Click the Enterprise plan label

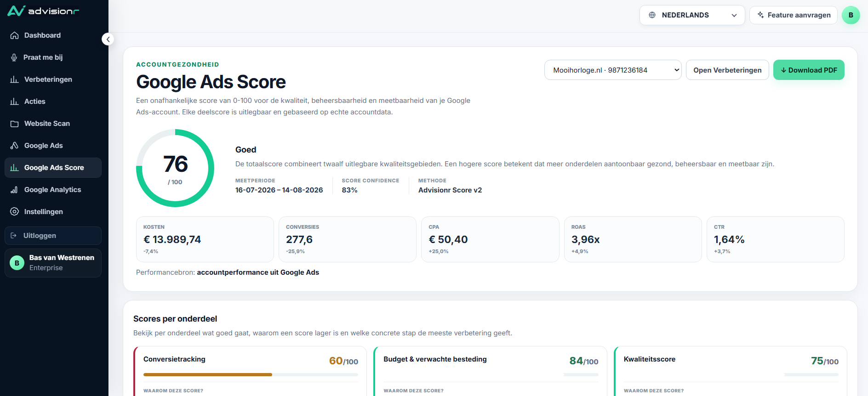click(46, 268)
